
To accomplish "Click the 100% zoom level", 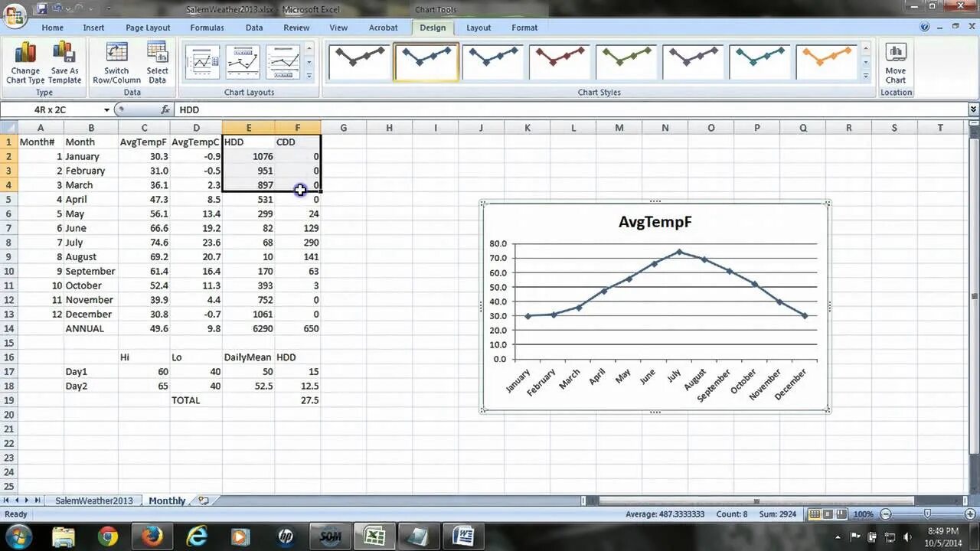I will point(863,514).
